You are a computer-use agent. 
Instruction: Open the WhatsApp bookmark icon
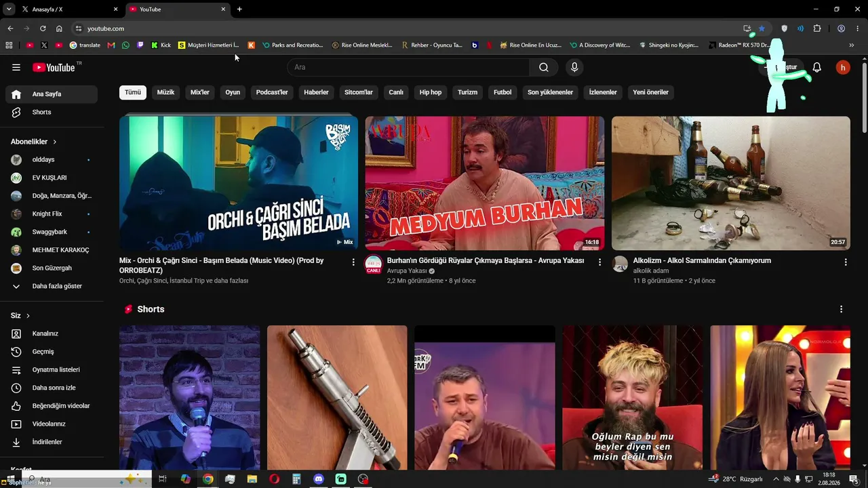click(125, 45)
